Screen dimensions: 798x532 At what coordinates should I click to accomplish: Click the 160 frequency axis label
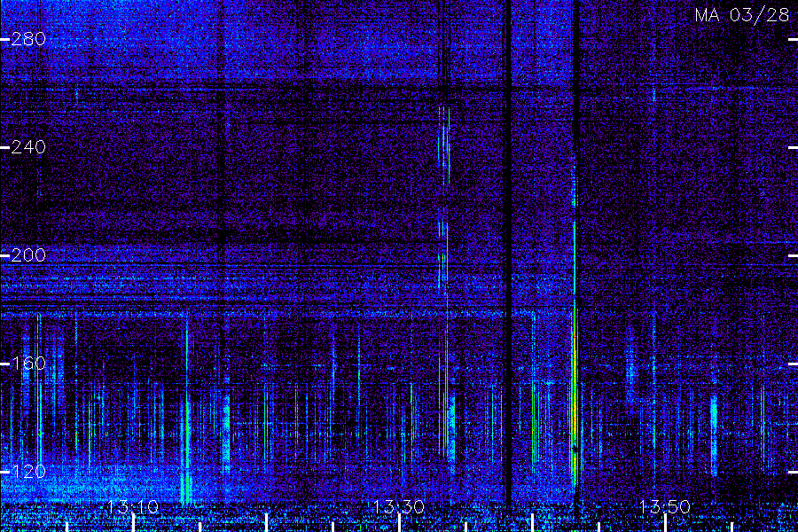click(28, 364)
